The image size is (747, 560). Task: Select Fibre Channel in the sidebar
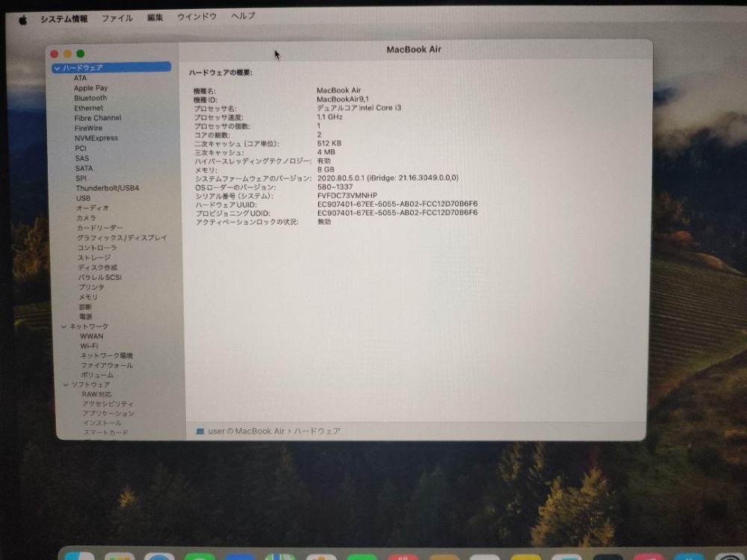(x=98, y=118)
